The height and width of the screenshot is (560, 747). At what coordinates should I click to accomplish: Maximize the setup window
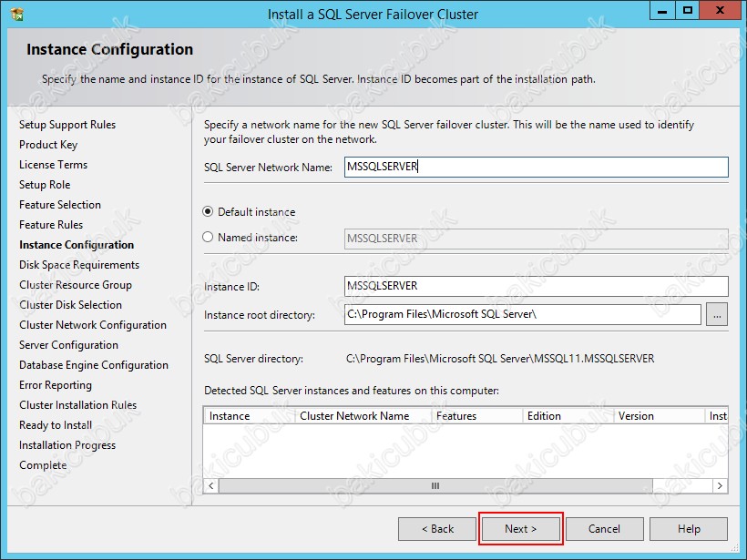coord(688,11)
